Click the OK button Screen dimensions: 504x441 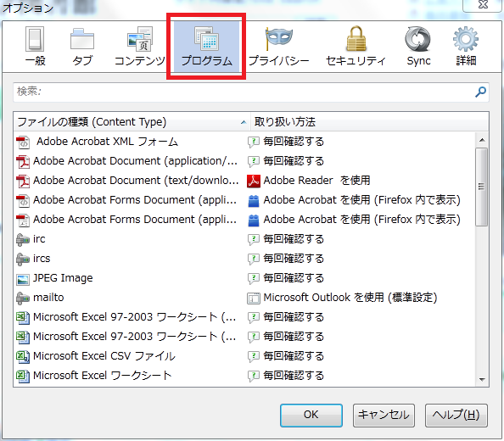[311, 416]
